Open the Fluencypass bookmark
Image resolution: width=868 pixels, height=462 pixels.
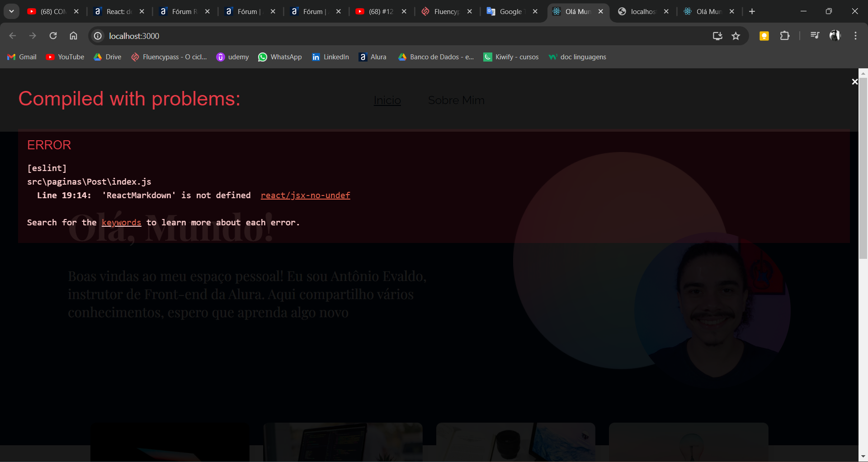[169, 57]
